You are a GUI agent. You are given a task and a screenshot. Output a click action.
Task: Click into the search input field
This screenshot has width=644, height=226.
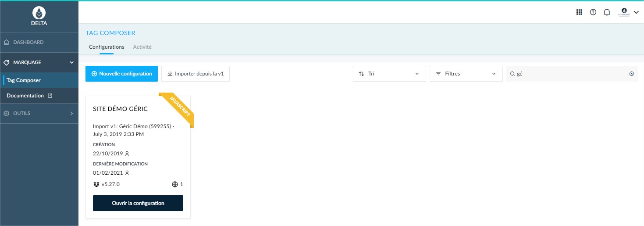coord(570,74)
